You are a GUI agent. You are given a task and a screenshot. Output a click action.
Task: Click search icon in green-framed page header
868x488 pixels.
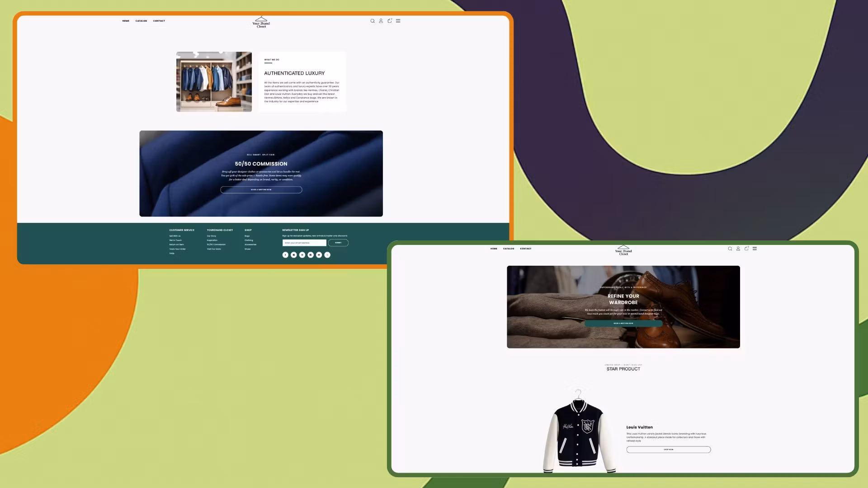[730, 249]
